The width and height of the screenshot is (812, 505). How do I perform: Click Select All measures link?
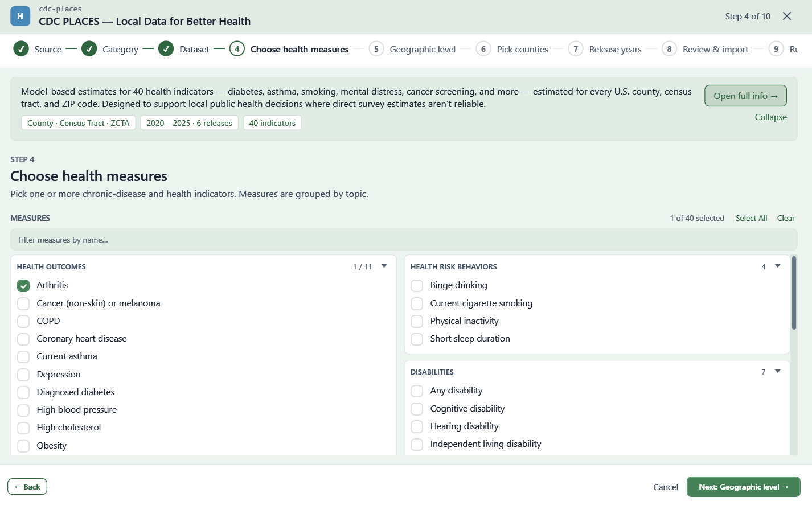click(751, 218)
